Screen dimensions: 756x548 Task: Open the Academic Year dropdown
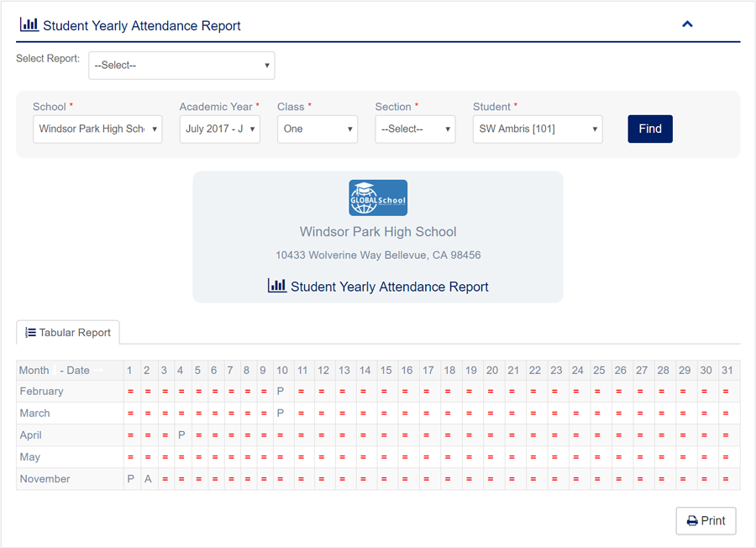coord(220,129)
